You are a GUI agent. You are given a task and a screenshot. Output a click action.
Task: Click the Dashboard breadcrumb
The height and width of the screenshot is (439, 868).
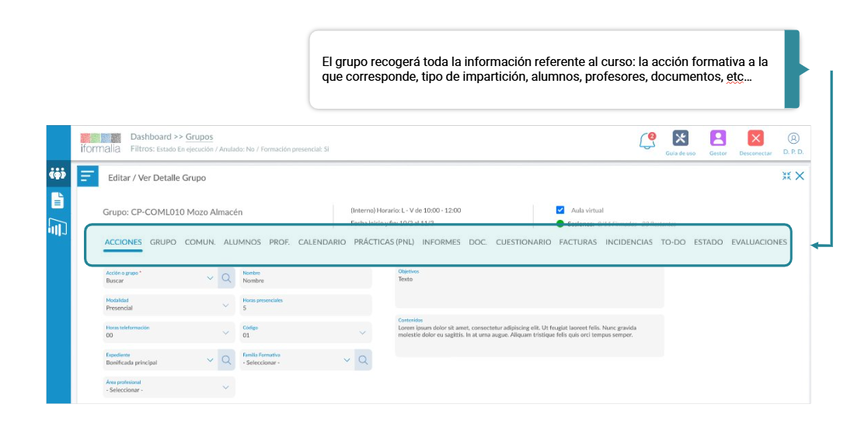(151, 137)
